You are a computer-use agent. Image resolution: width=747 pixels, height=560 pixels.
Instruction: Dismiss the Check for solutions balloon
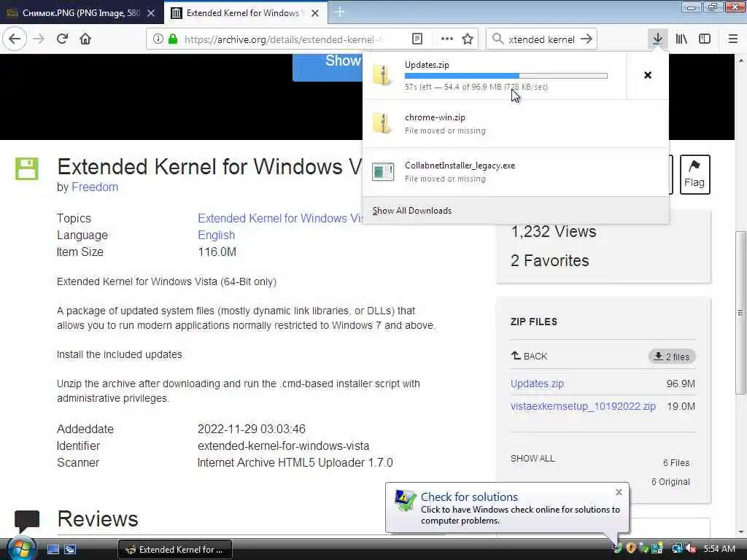[619, 492]
